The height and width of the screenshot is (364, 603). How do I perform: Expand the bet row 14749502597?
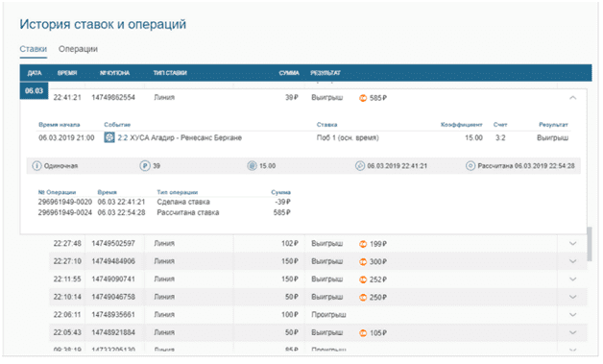[572, 244]
